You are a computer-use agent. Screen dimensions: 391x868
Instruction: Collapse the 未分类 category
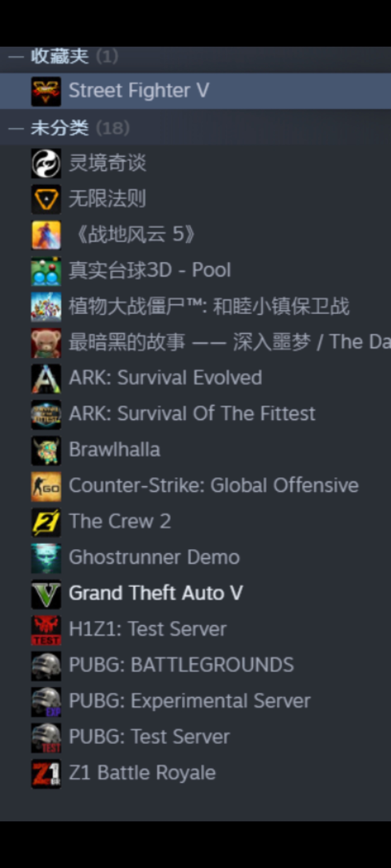(16, 128)
